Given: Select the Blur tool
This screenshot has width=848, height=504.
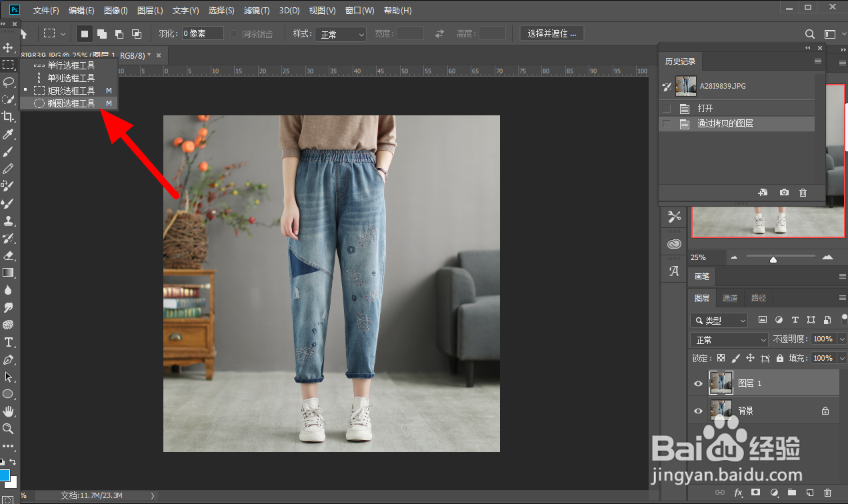Looking at the screenshot, I should pyautogui.click(x=8, y=290).
